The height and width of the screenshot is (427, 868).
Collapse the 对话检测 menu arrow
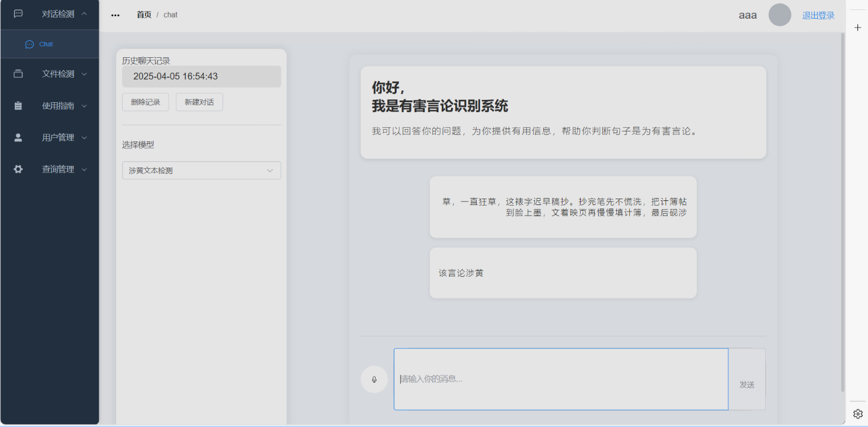84,13
